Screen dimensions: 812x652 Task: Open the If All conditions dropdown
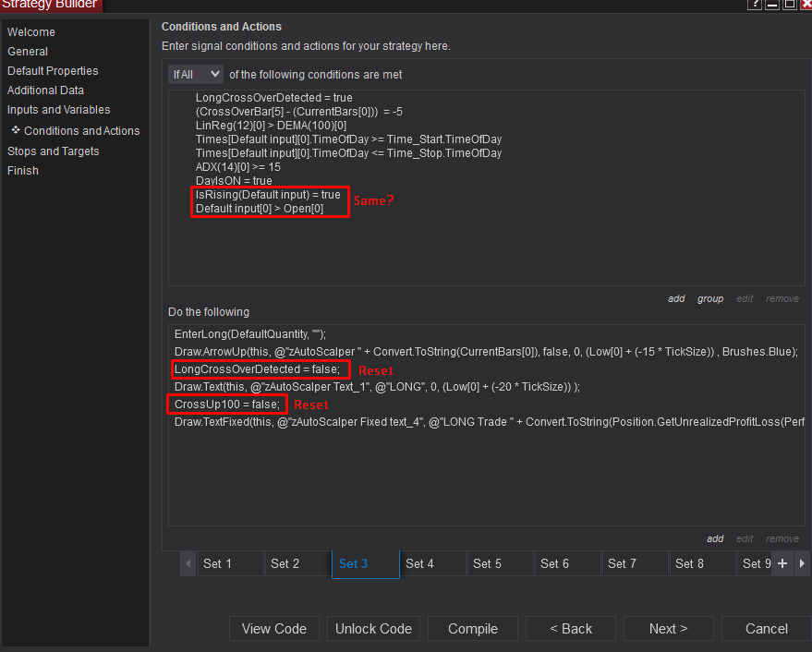(196, 74)
